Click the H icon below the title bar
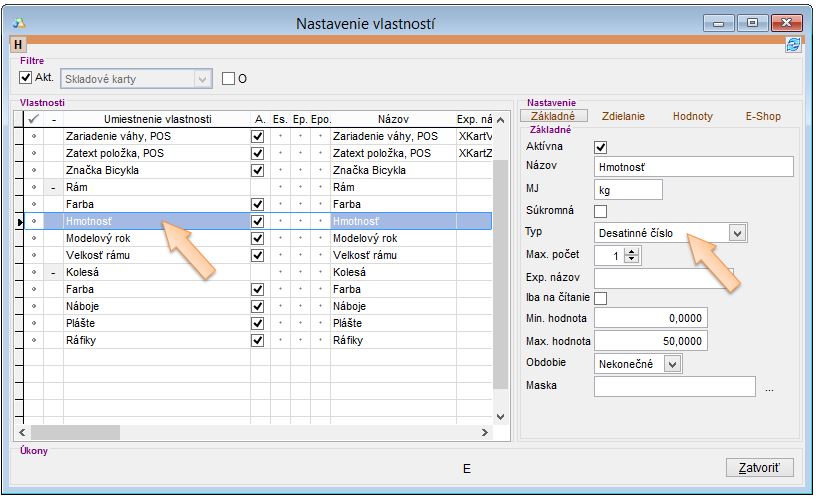Screen dimensions: 816x500 pos(18,45)
